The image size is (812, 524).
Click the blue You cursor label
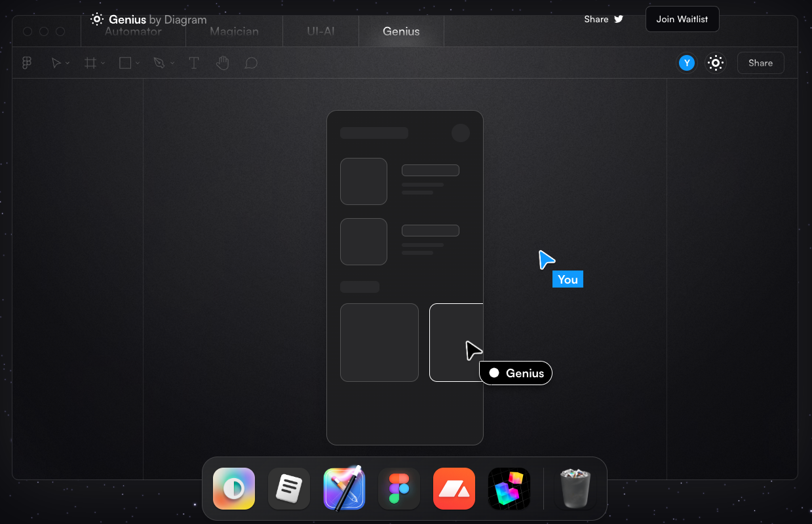point(568,280)
